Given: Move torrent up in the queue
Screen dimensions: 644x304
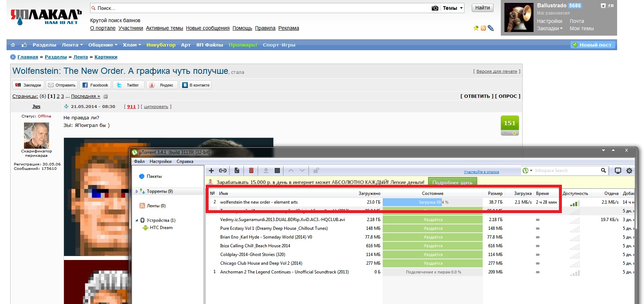Looking at the screenshot, I should 291,170.
